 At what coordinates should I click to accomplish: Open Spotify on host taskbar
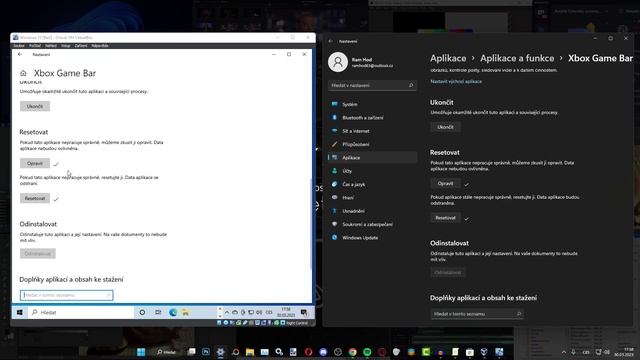367,352
